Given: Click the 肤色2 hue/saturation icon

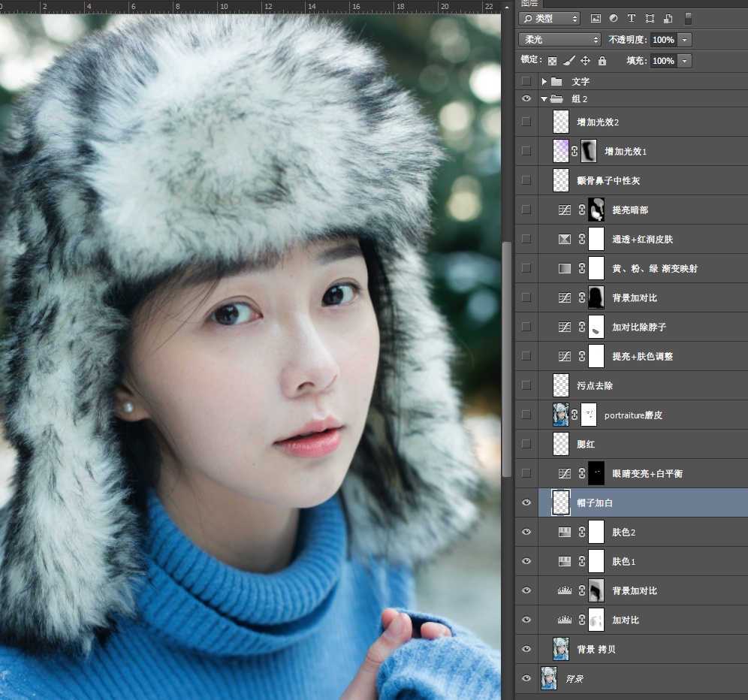Looking at the screenshot, I should [564, 532].
